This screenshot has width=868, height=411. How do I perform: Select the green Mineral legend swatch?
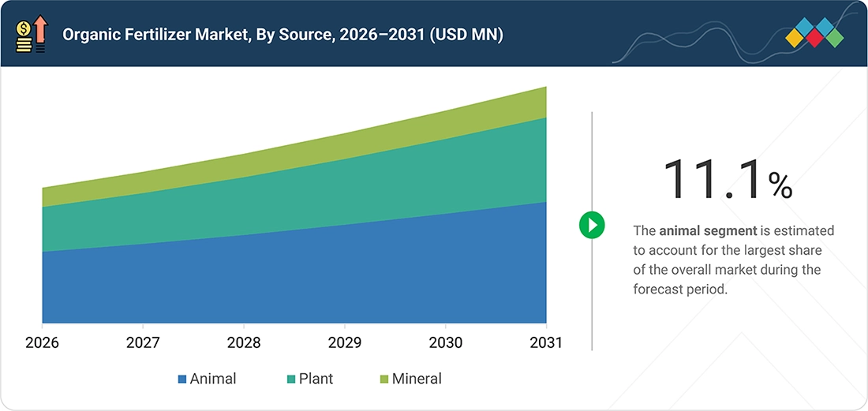coord(384,379)
